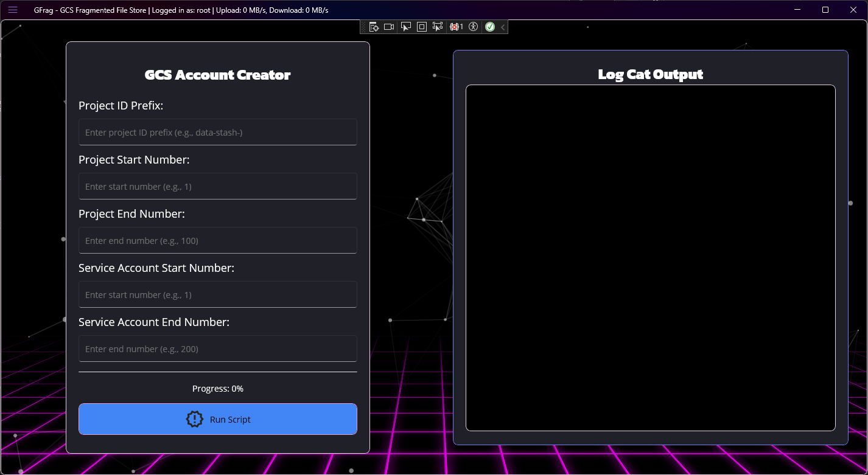The image size is (868, 475).
Task: Click the 'Project End Number:' label
Action: click(x=131, y=214)
